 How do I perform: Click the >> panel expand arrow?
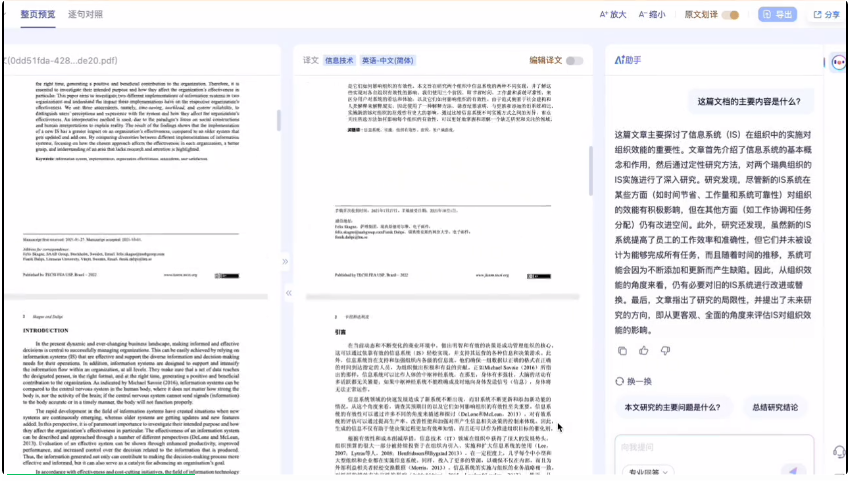[285, 261]
